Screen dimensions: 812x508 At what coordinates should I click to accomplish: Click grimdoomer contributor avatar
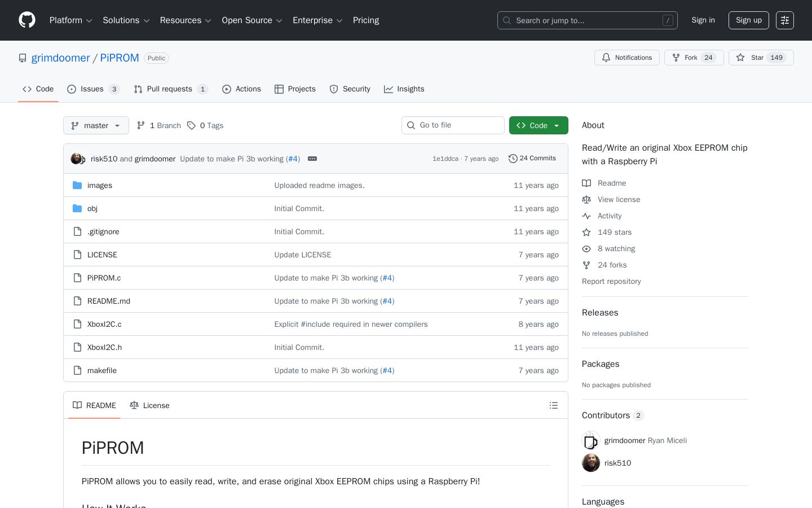click(591, 440)
